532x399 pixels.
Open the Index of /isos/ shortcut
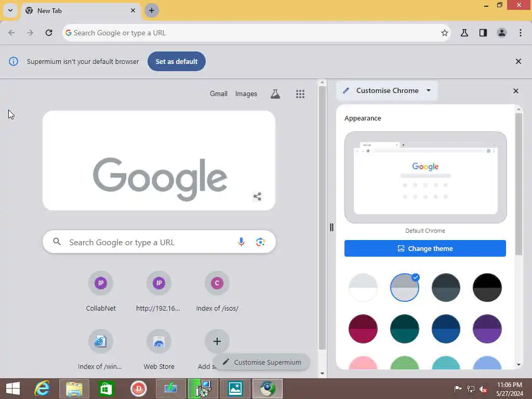(x=217, y=292)
